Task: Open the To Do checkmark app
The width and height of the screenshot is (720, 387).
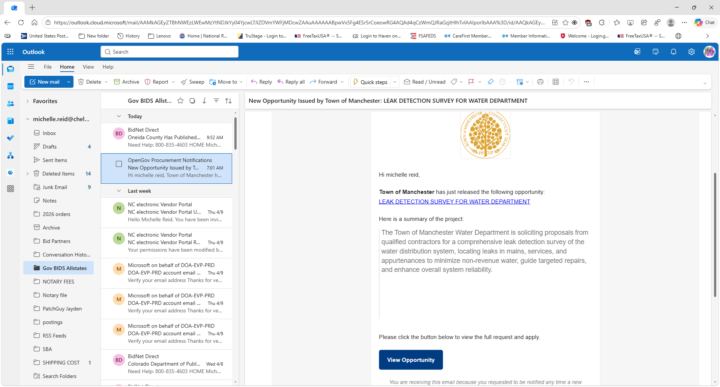Action: [10, 138]
